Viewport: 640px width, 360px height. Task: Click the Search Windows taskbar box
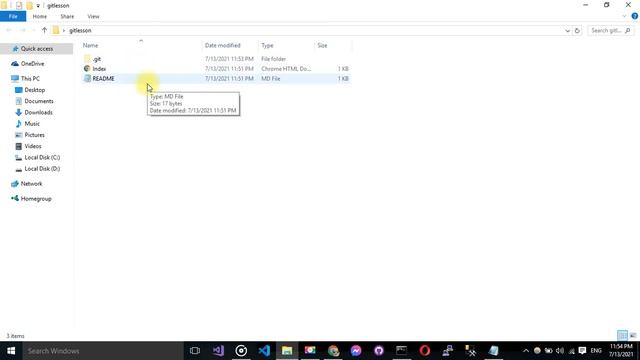point(103,351)
